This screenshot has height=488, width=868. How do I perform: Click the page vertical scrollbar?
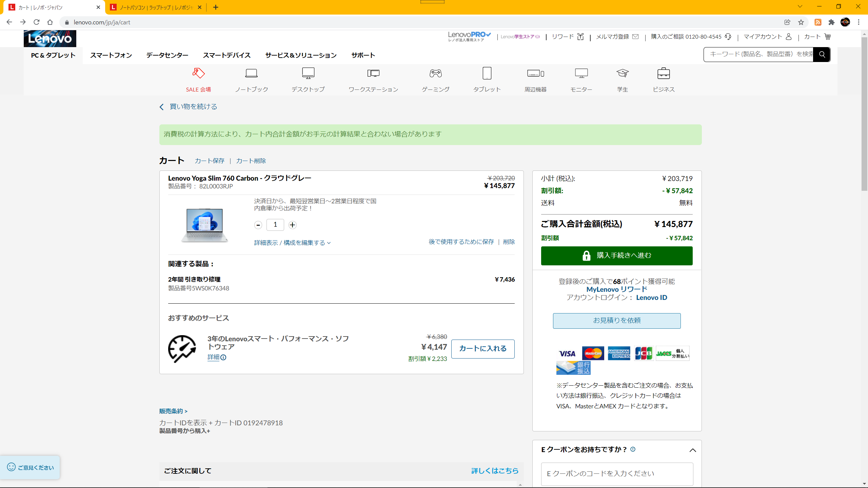[x=864, y=114]
